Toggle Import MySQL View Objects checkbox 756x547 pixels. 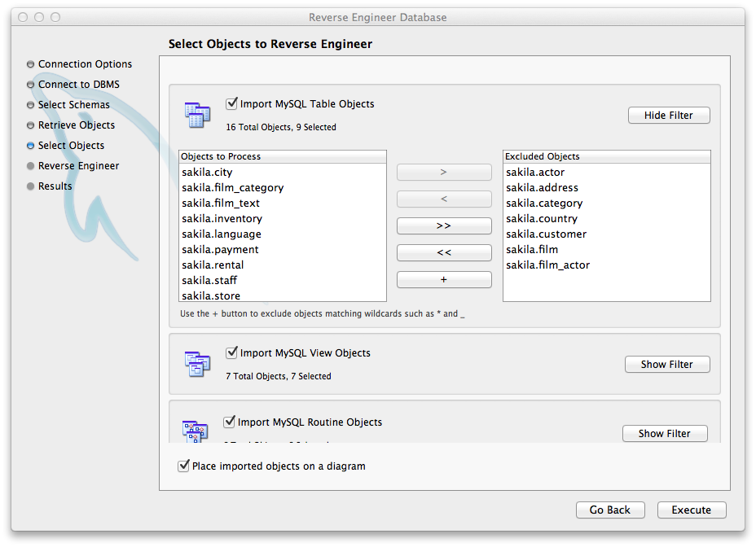click(232, 353)
